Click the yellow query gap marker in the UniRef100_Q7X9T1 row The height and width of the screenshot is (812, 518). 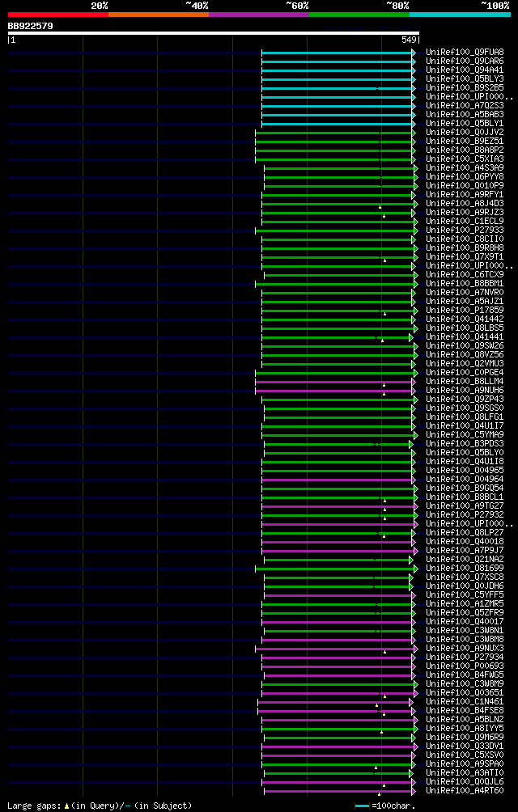(x=385, y=260)
